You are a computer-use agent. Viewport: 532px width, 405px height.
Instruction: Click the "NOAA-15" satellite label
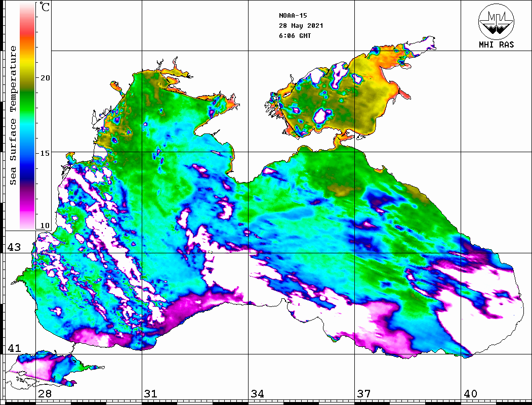[293, 16]
